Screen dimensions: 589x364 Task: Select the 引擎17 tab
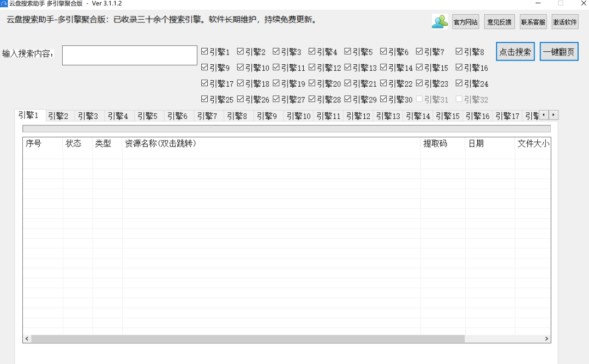(507, 116)
